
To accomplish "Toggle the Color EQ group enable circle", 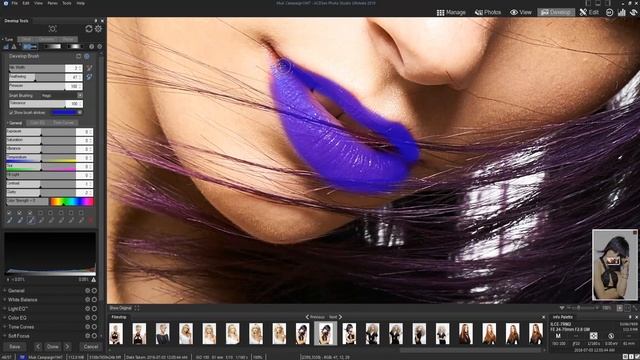I will 94,318.
